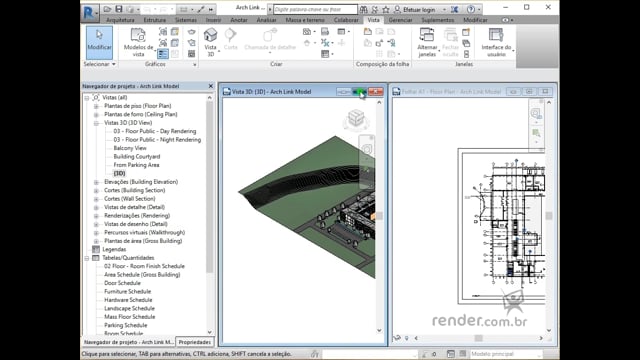The height and width of the screenshot is (360, 640).
Task: Switch to the Propriedades bottom tab
Action: click(195, 342)
